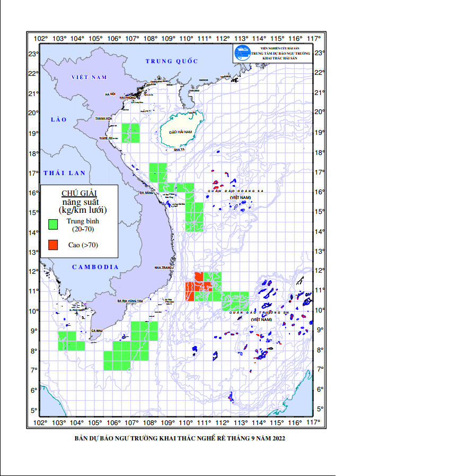Click the THÁI LAN country label

64,173
